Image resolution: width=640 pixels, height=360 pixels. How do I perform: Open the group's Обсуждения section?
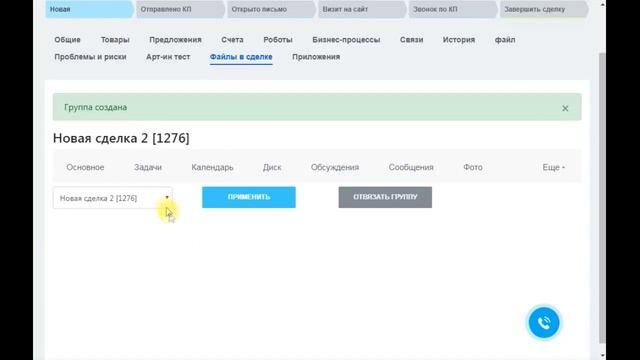(335, 167)
